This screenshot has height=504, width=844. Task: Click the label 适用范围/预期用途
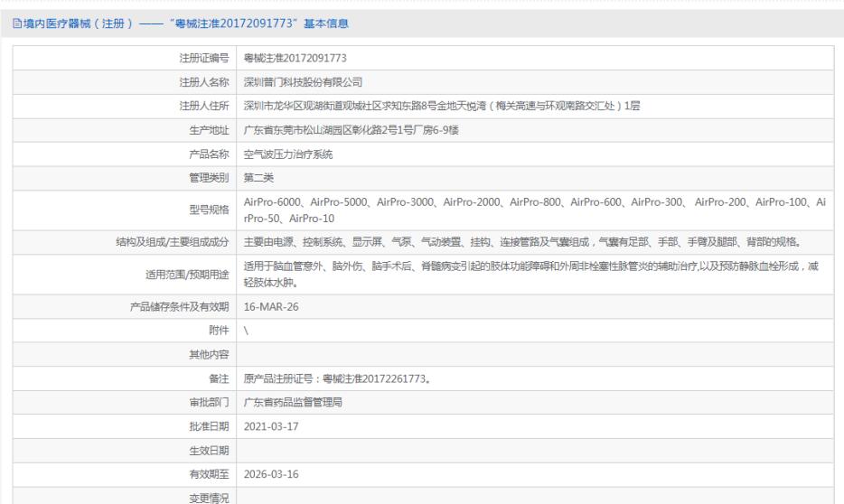click(187, 275)
